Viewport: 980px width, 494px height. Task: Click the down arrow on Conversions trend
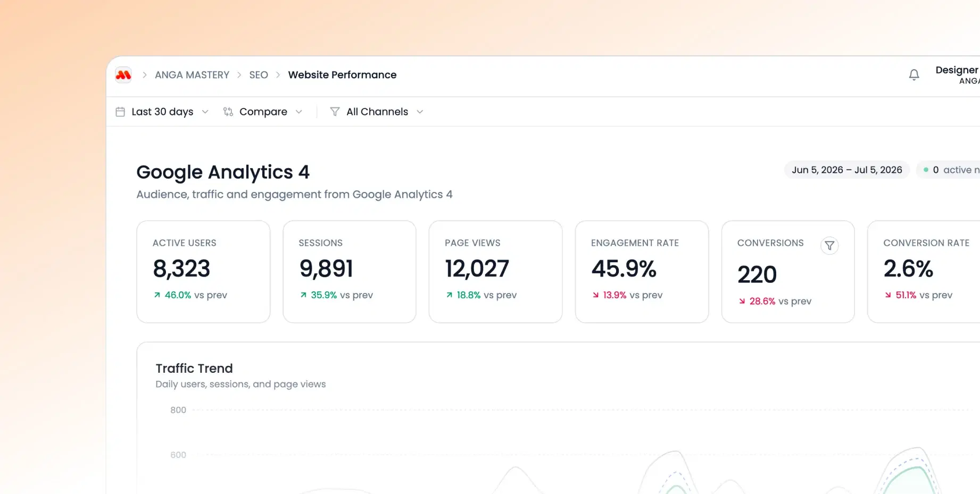[742, 302]
